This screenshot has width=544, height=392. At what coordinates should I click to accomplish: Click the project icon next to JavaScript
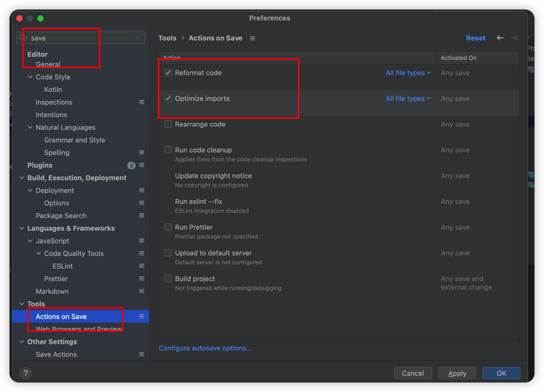tap(142, 241)
